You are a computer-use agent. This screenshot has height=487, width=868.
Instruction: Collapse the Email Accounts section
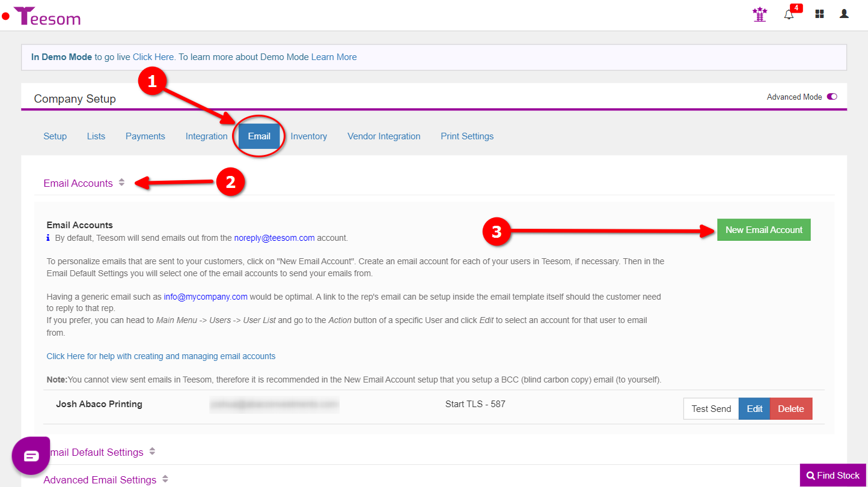pos(84,183)
